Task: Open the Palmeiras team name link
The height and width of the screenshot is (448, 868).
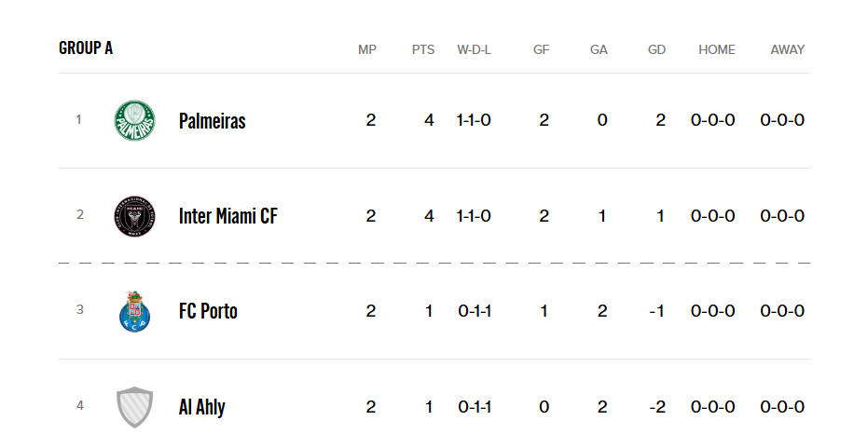Action: 212,120
